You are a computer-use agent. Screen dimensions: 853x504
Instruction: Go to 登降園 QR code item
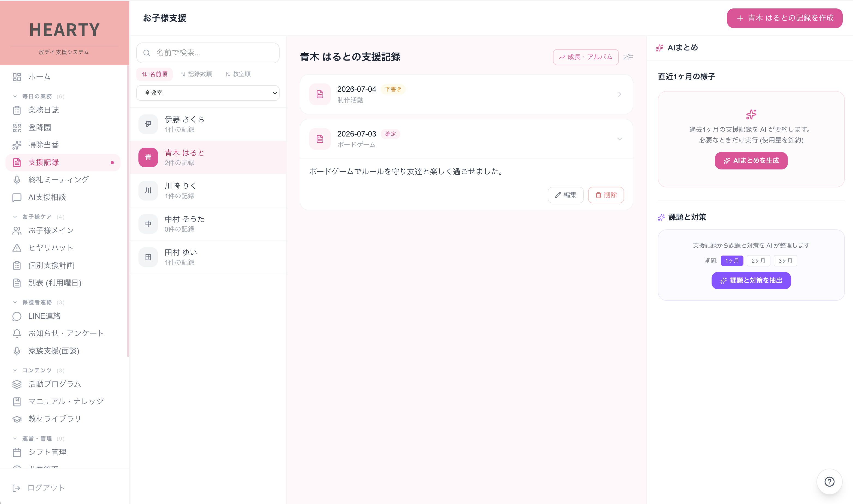63,127
